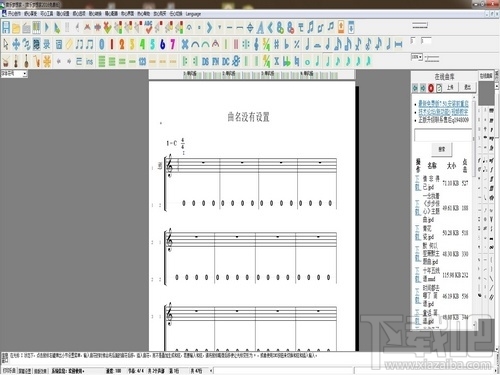Click the search button in online library
Image resolution: width=500 pixels, height=375 pixels.
tap(442, 149)
